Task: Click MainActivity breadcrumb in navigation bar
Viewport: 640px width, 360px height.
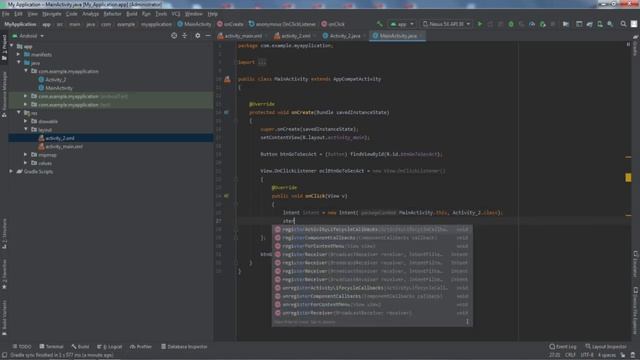Action: (x=194, y=24)
